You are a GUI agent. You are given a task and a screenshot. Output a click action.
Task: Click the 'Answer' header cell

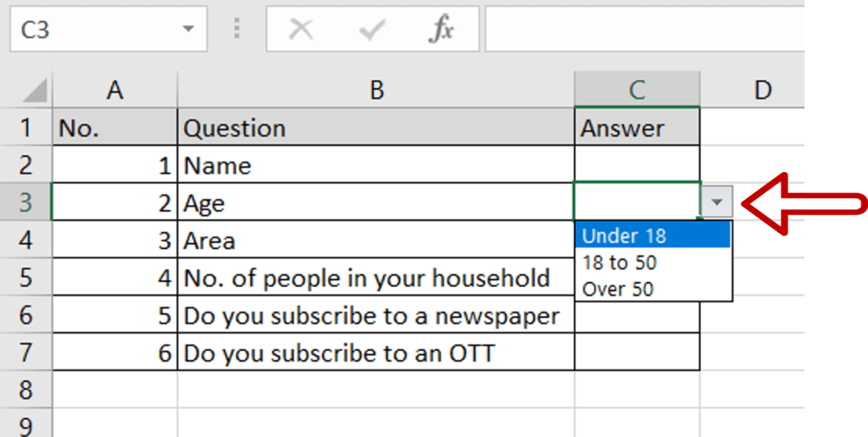pos(637,127)
